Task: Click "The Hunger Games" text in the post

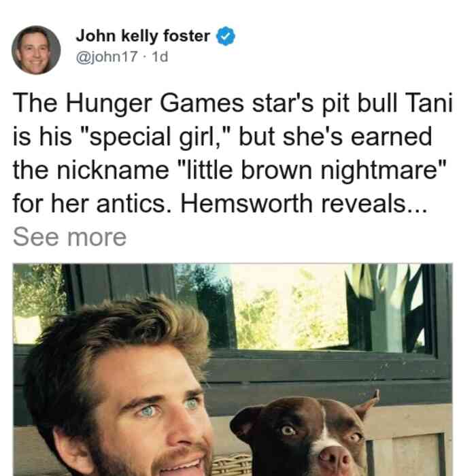Action: point(128,104)
